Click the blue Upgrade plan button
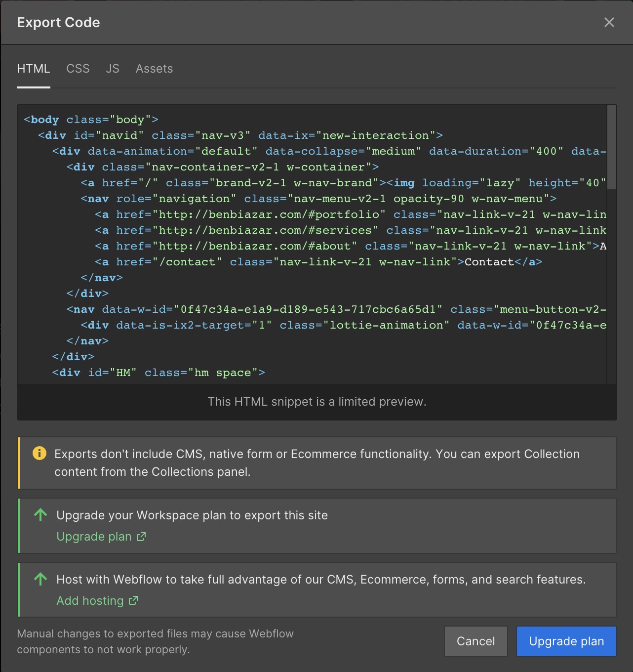633x672 pixels. [566, 641]
